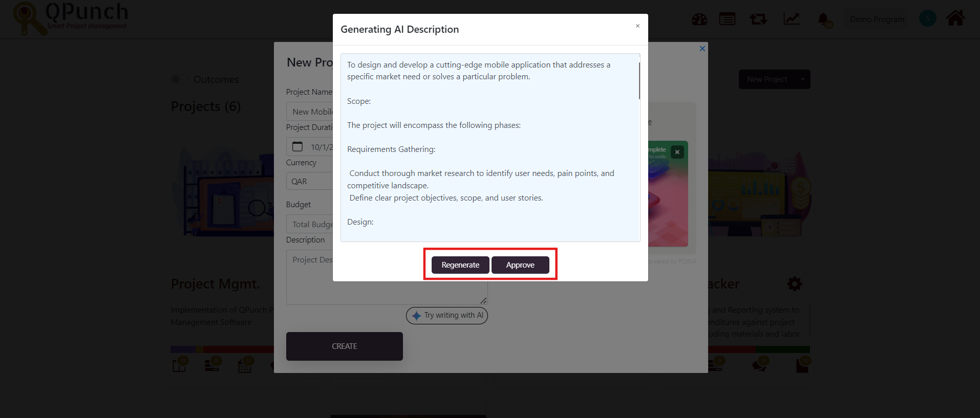The height and width of the screenshot is (418, 980).
Task: Click the generated AI description text area
Action: 490,147
